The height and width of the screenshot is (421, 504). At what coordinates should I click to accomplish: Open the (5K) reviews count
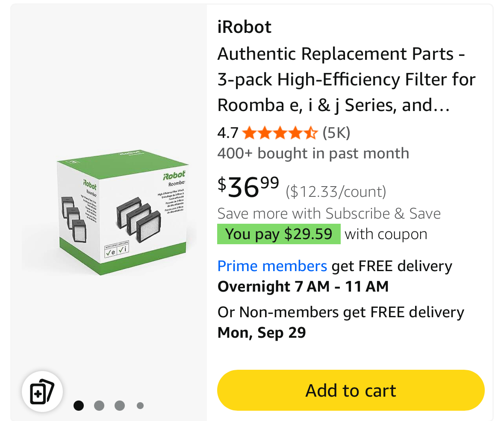pyautogui.click(x=336, y=133)
